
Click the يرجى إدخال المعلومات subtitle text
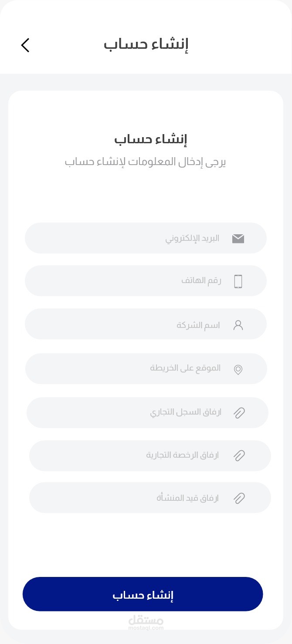pyautogui.click(x=146, y=162)
